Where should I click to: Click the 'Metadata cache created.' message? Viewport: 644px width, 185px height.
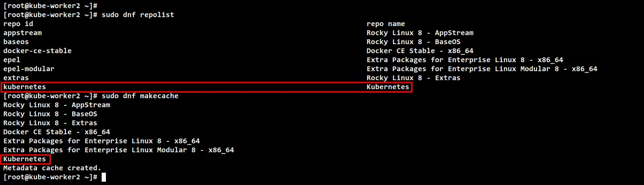(x=52, y=168)
